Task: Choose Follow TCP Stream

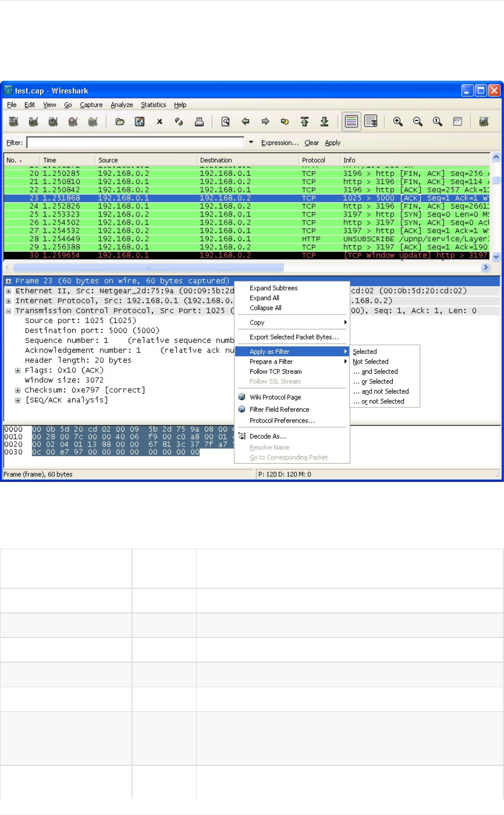Action: 292,372
